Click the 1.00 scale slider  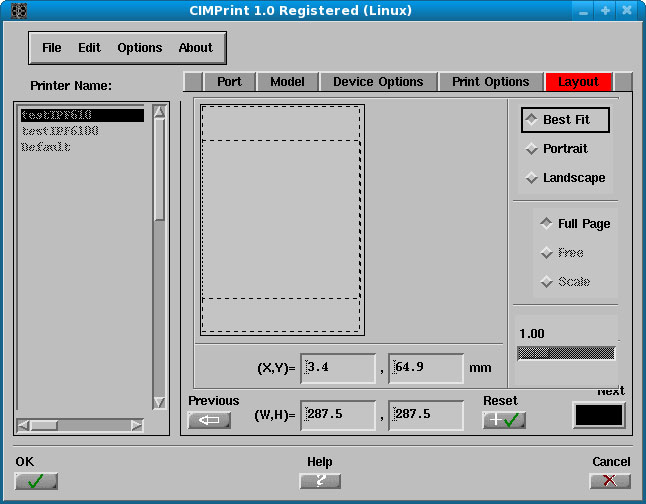566,353
